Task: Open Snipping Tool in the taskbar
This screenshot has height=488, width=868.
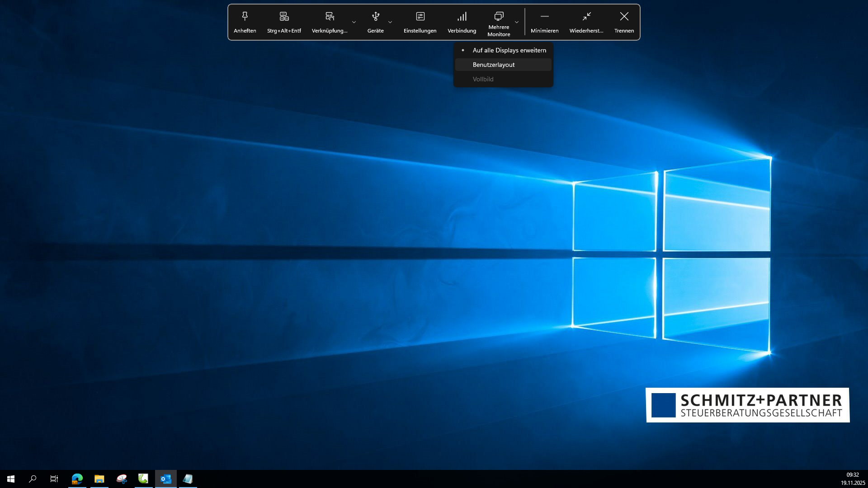Action: coord(122,479)
